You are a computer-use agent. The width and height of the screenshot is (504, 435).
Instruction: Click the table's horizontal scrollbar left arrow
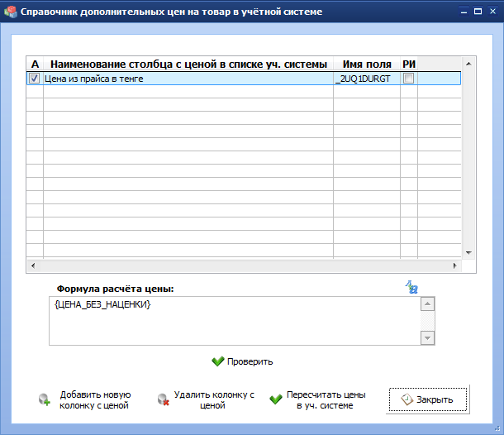[x=33, y=265]
